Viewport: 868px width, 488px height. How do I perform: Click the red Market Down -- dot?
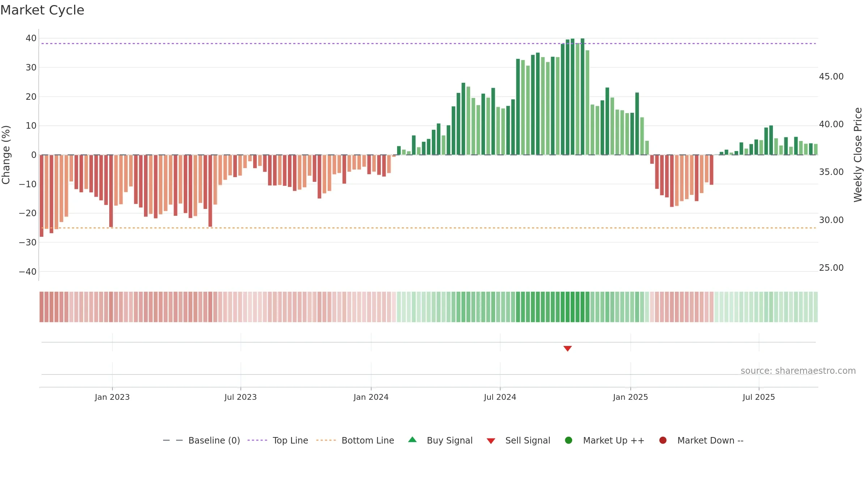663,440
